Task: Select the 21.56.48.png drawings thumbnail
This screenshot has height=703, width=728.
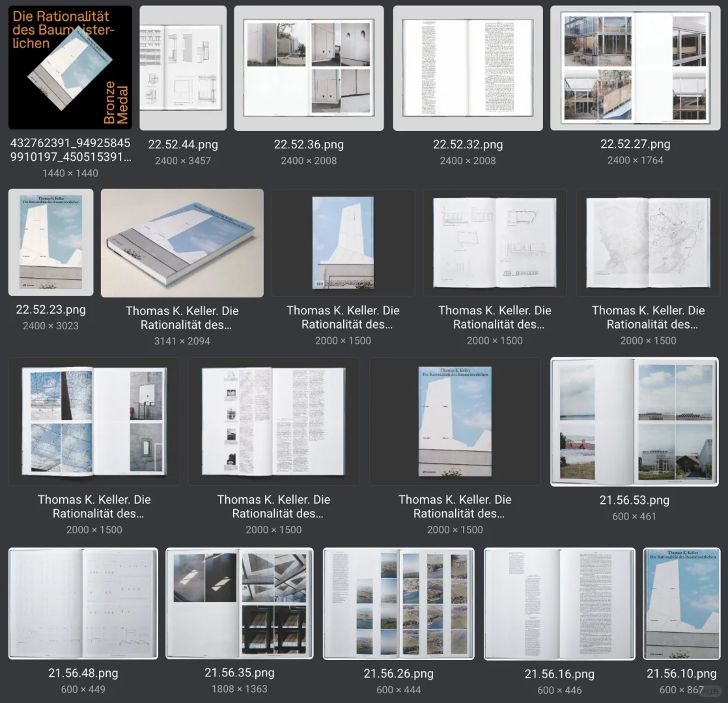Action: 83,603
